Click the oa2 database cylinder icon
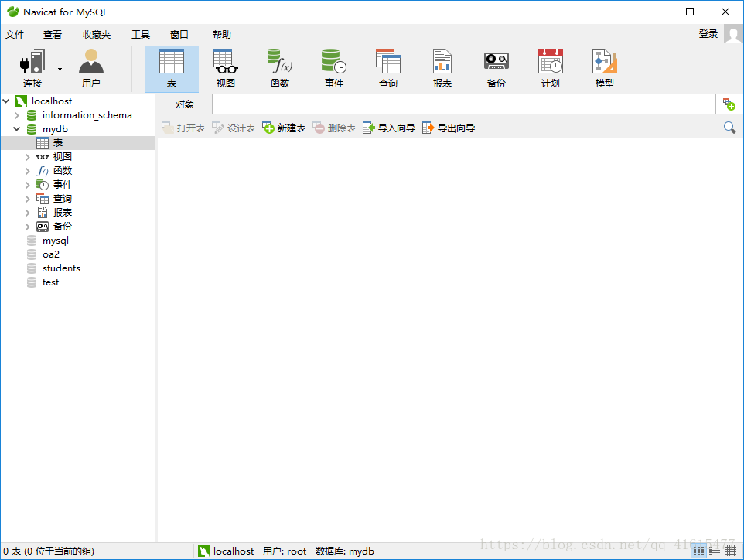 pos(32,254)
